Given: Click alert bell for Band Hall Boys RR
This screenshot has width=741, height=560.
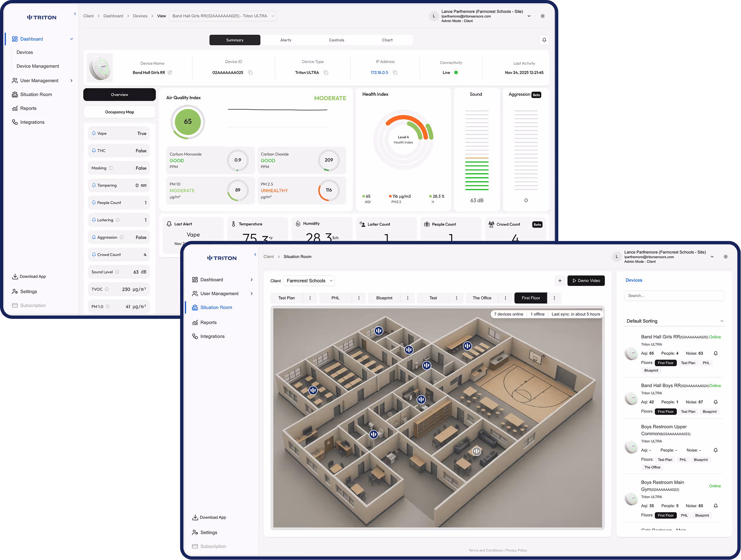Looking at the screenshot, I should (715, 402).
